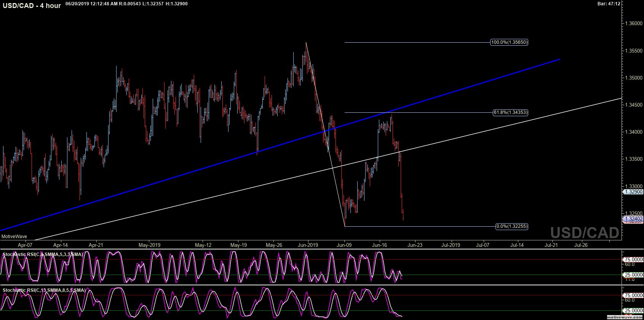
Task: Click the thick blue trendline
Action: pyautogui.click(x=280, y=145)
